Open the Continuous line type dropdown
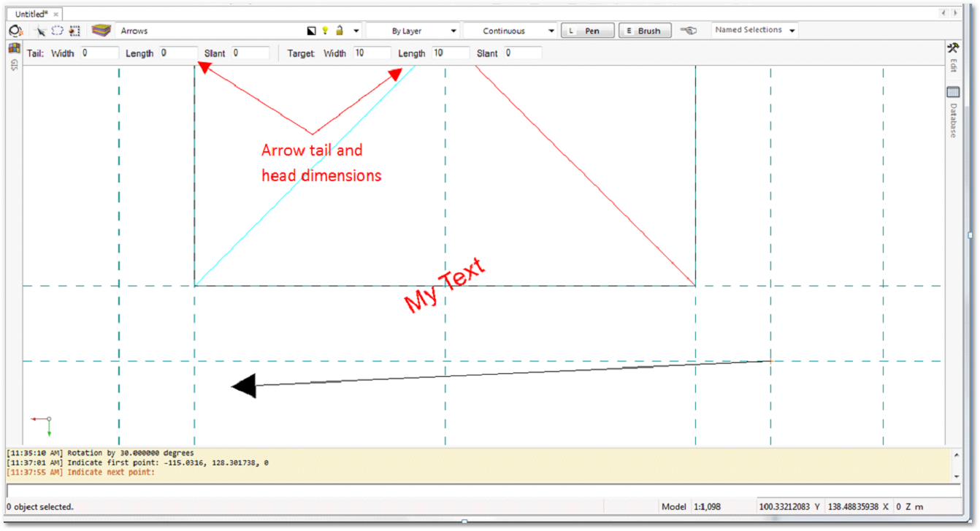 point(510,31)
